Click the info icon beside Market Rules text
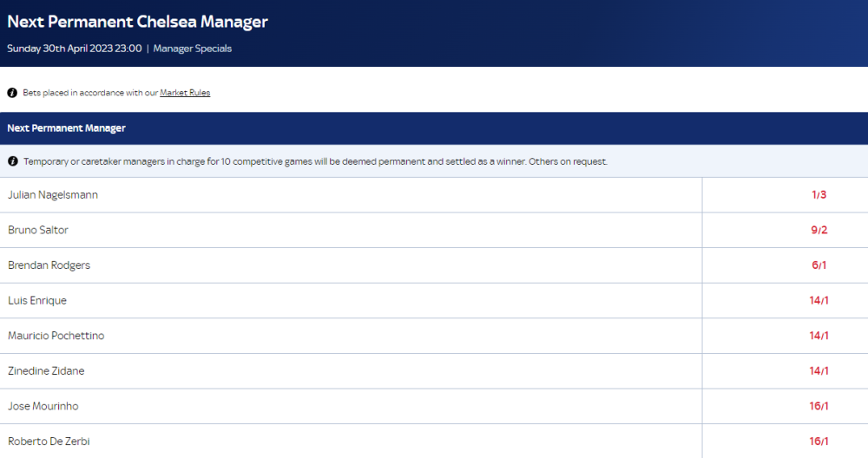868x458 pixels. (12, 93)
